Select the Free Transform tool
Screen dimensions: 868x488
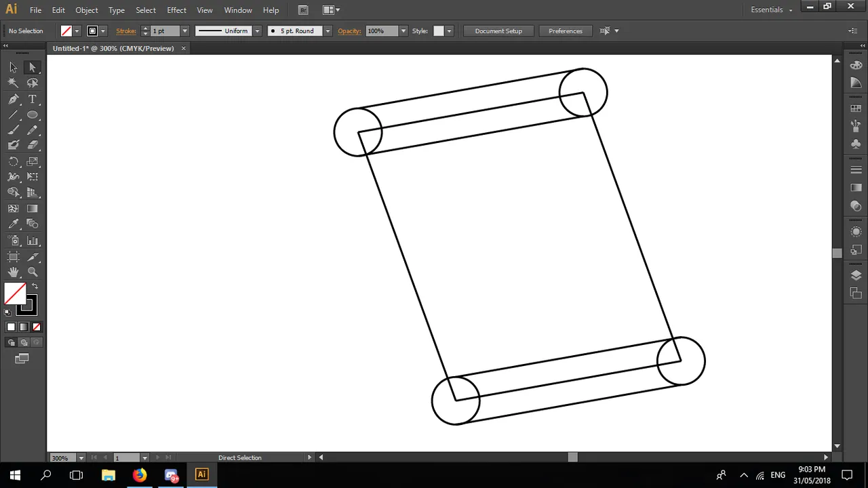point(32,177)
